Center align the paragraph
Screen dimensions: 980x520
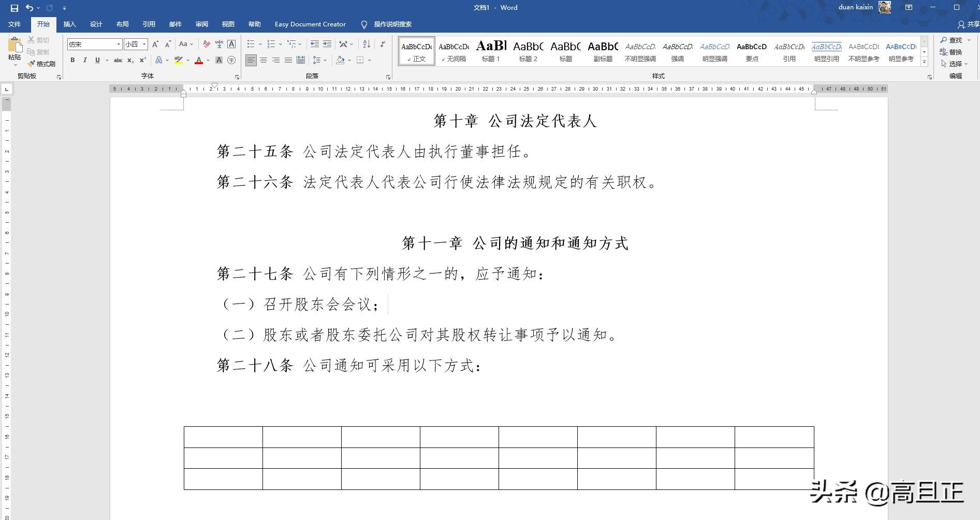[264, 60]
